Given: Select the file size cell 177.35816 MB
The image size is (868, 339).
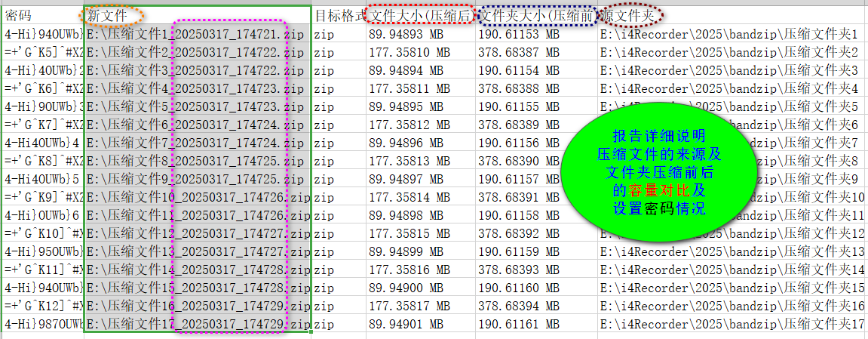Looking at the screenshot, I should click(x=421, y=270).
